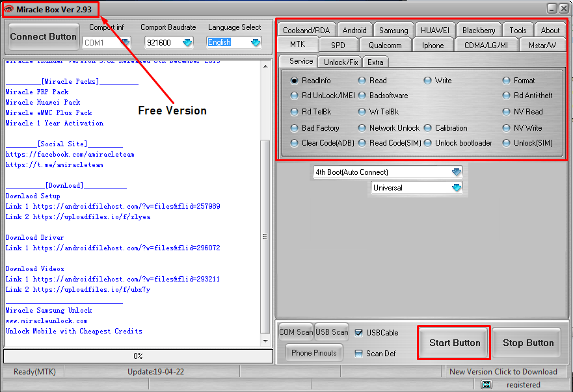
Task: Open the HUAWEI tab
Action: (x=435, y=31)
